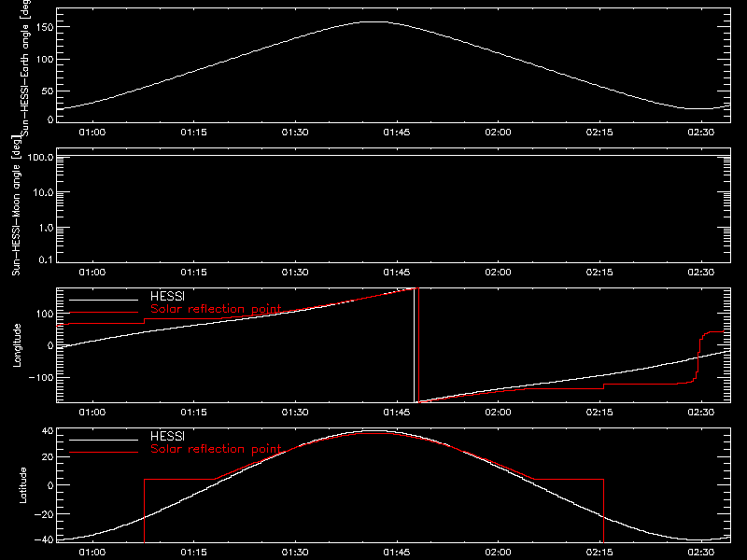Click 01:15 under the Moon angle plot
Screen dimensions: 747x560
click(x=193, y=273)
